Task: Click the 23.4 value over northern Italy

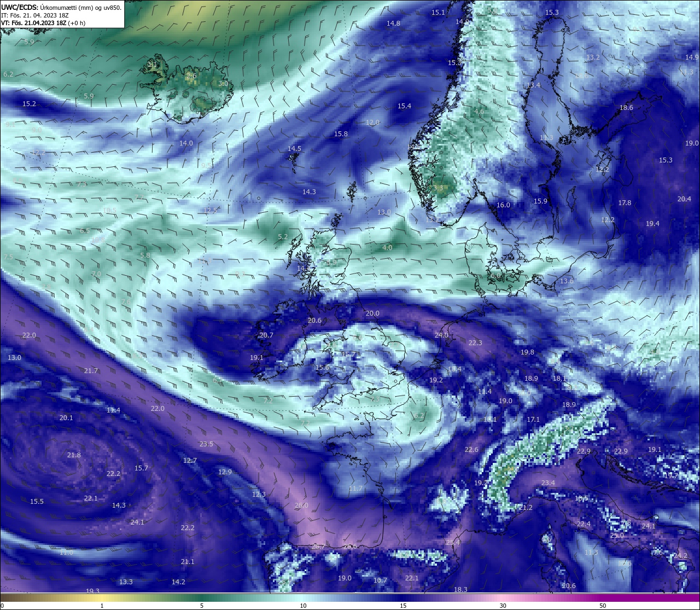Action: click(548, 483)
